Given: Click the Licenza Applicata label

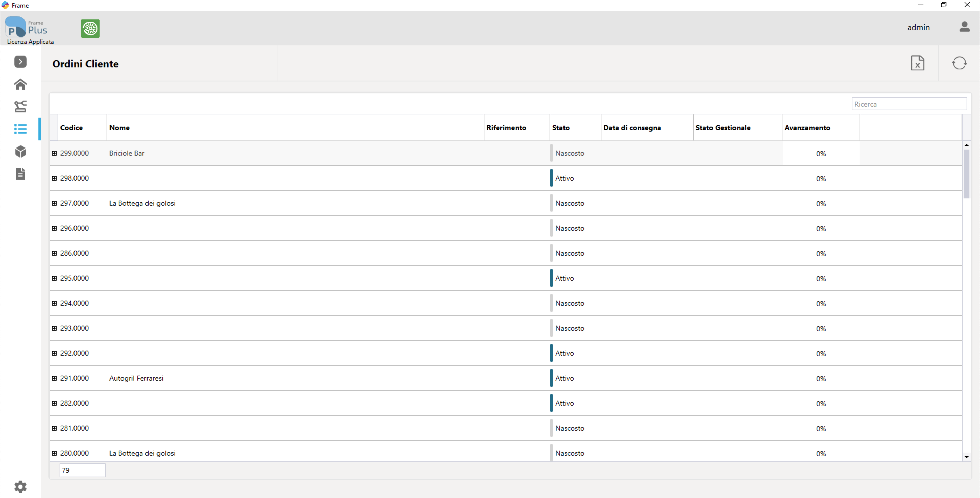Looking at the screenshot, I should (30, 42).
